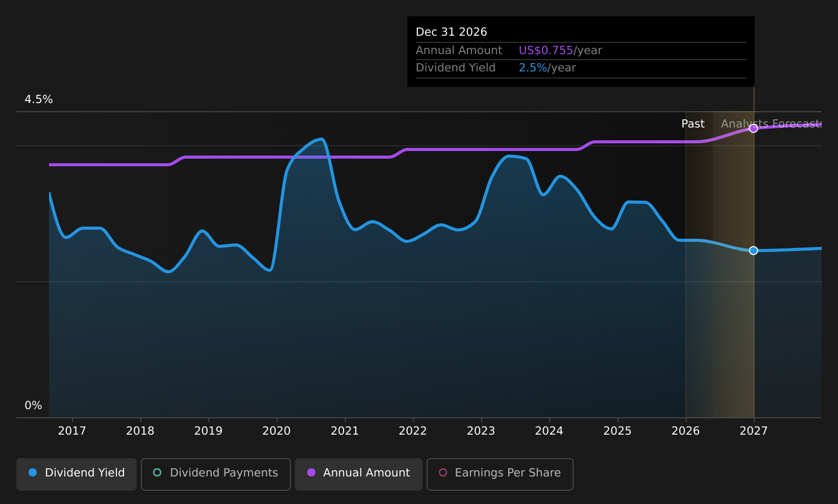Image resolution: width=838 pixels, height=504 pixels.
Task: Click the 2021 x-axis label
Action: 345,431
